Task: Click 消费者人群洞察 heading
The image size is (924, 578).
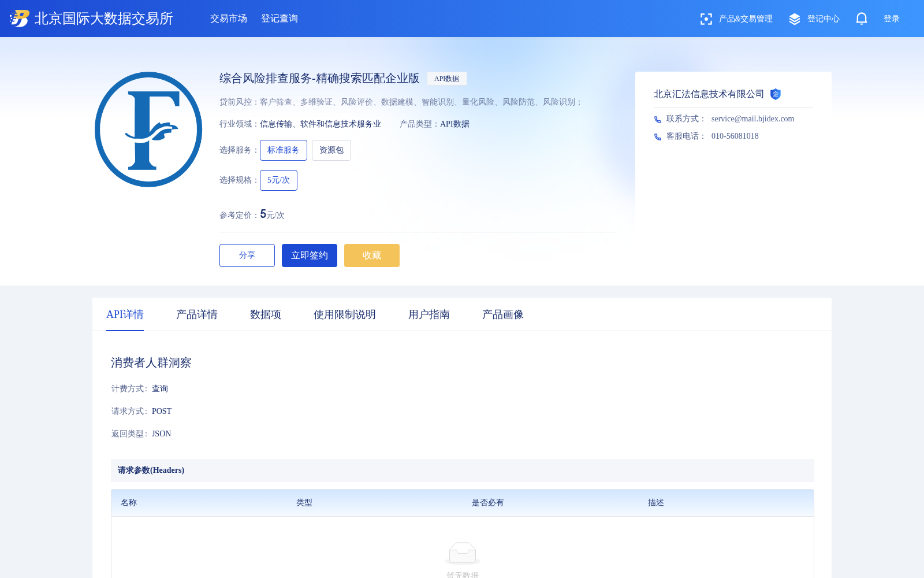Action: pos(151,363)
